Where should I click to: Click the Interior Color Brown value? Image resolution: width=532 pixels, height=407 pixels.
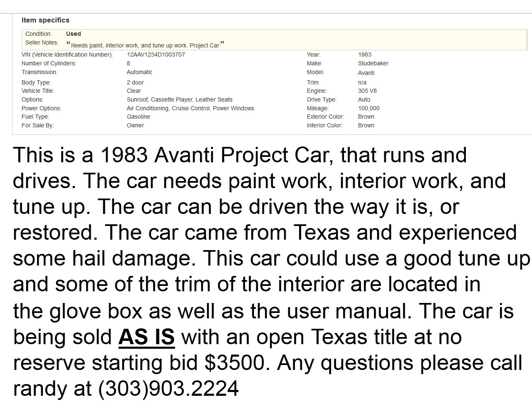pyautogui.click(x=366, y=125)
